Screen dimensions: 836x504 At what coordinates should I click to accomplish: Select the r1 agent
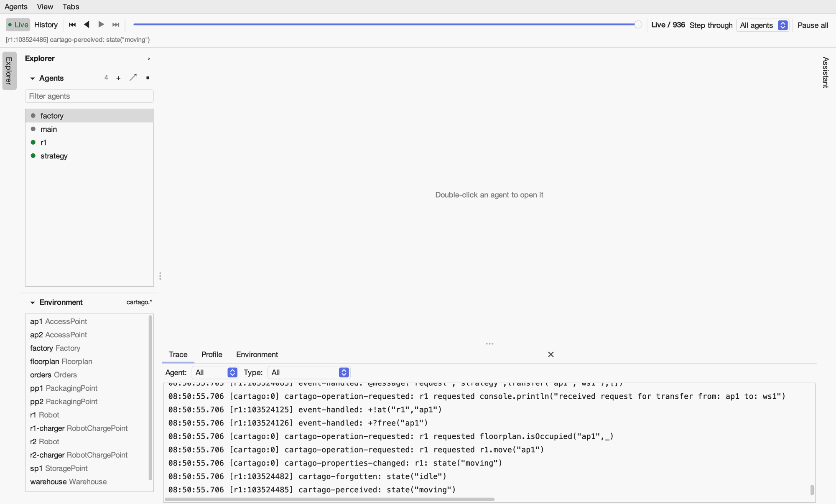tap(89, 143)
